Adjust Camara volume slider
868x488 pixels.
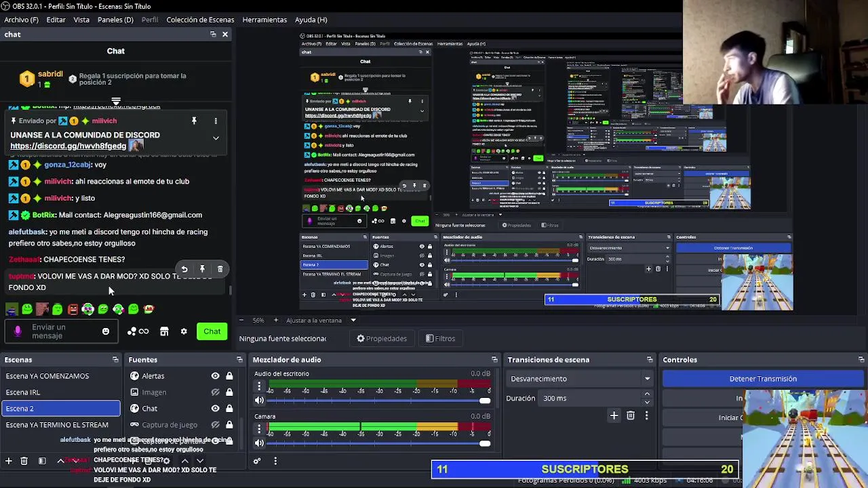click(x=485, y=443)
